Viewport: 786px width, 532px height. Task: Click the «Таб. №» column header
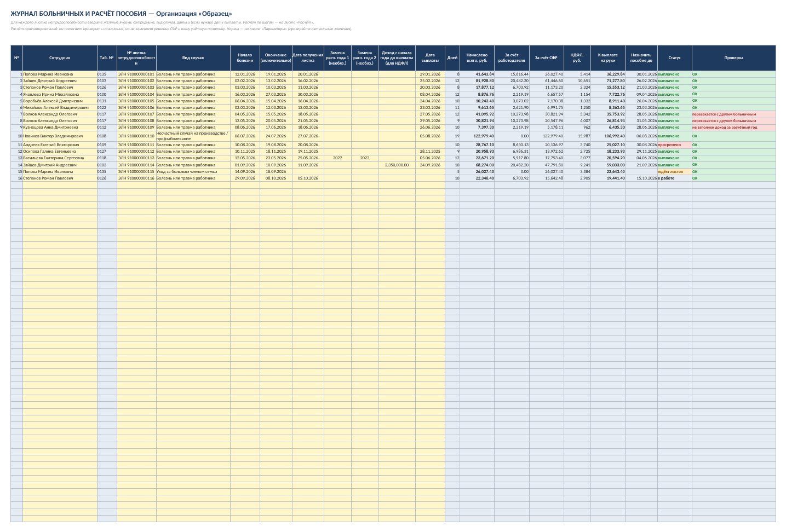pyautogui.click(x=107, y=57)
